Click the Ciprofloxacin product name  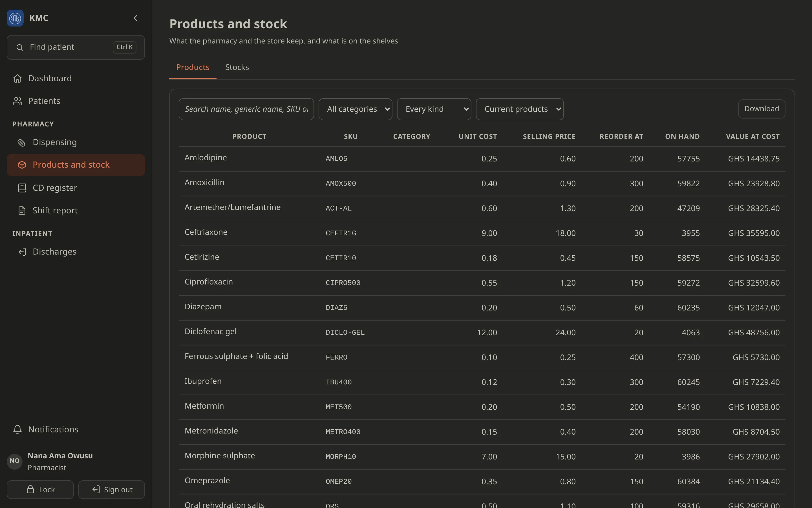point(209,282)
